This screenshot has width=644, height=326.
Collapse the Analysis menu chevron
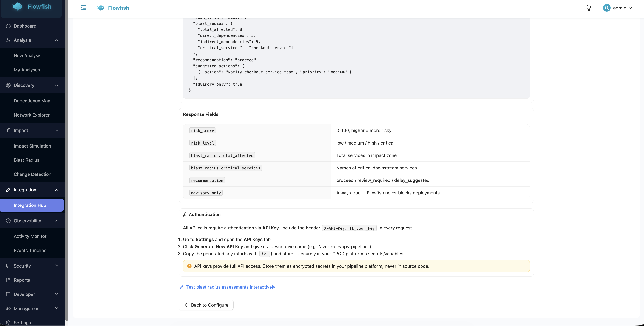click(x=57, y=40)
